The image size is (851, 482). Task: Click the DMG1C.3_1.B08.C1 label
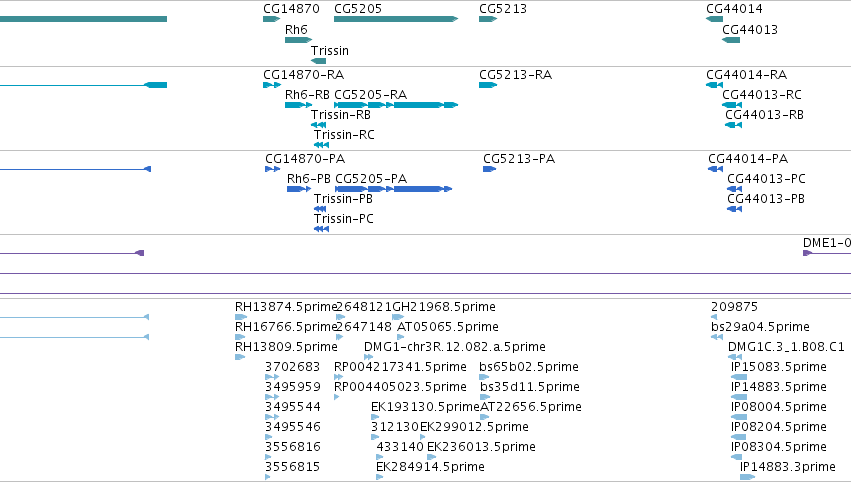(x=786, y=347)
